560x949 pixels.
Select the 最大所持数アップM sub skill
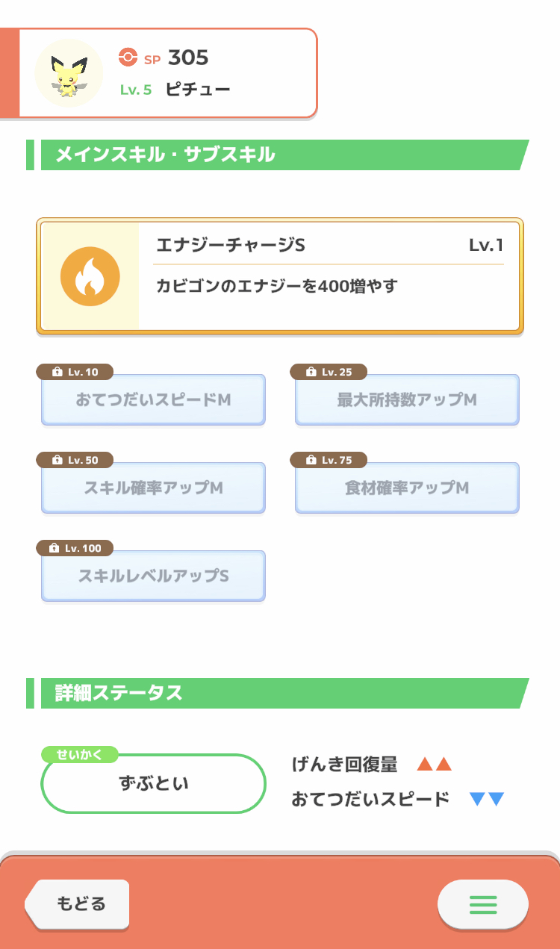click(407, 400)
